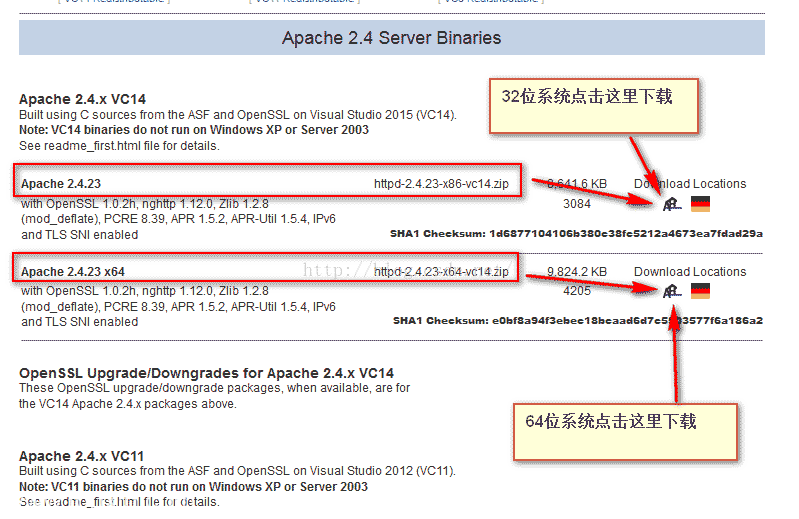The image size is (799, 519).
Task: Click the download count '4205'
Action: (577, 291)
